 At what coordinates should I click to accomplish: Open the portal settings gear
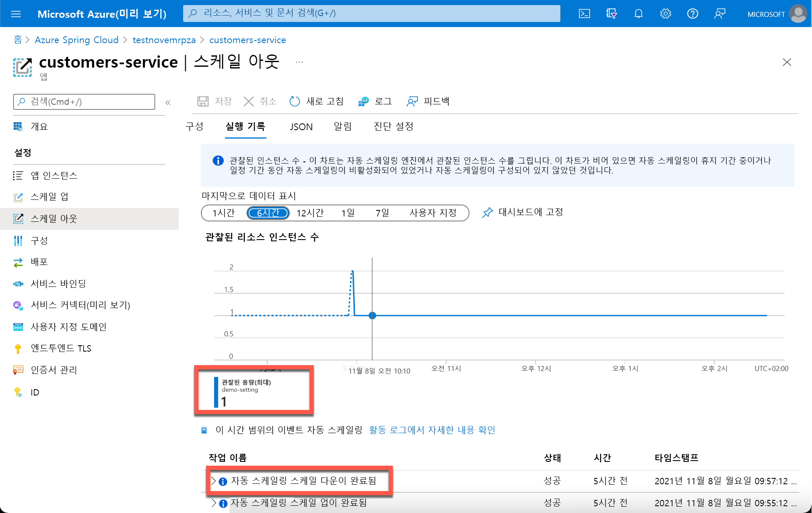(x=665, y=13)
